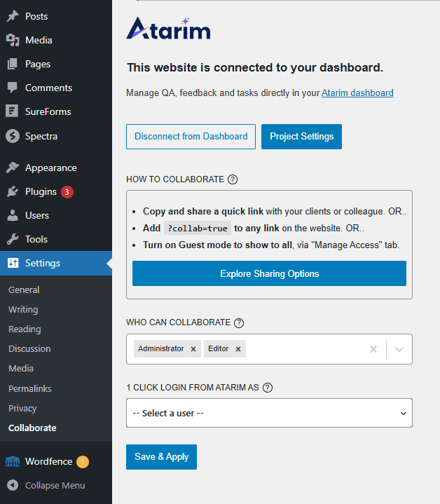The height and width of the screenshot is (504, 440).
Task: Click help icon next to How To Collaborate
Action: (x=233, y=179)
